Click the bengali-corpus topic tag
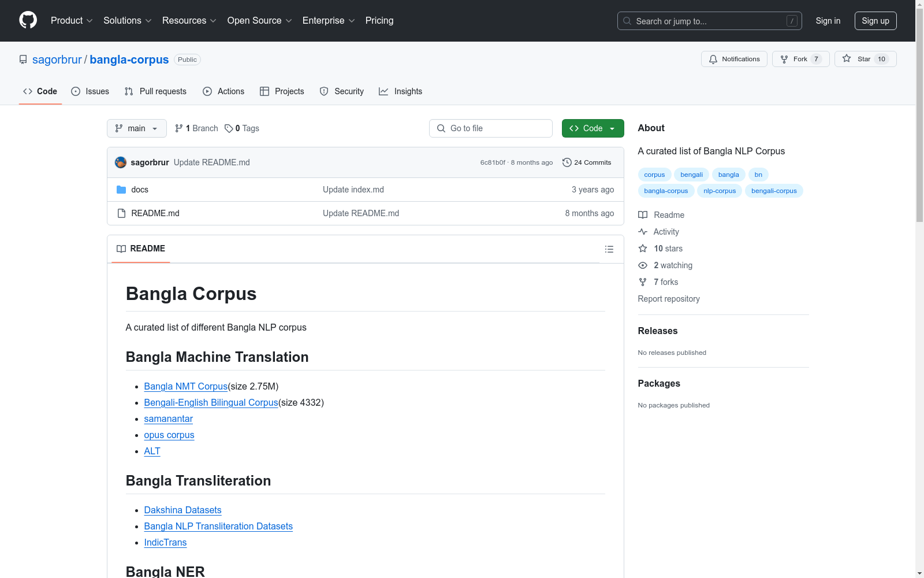Screen dimensions: 924x578 click(x=774, y=191)
